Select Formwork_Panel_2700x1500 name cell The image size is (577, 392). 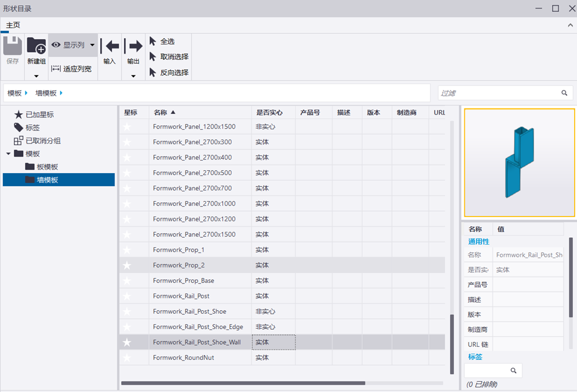click(200, 234)
